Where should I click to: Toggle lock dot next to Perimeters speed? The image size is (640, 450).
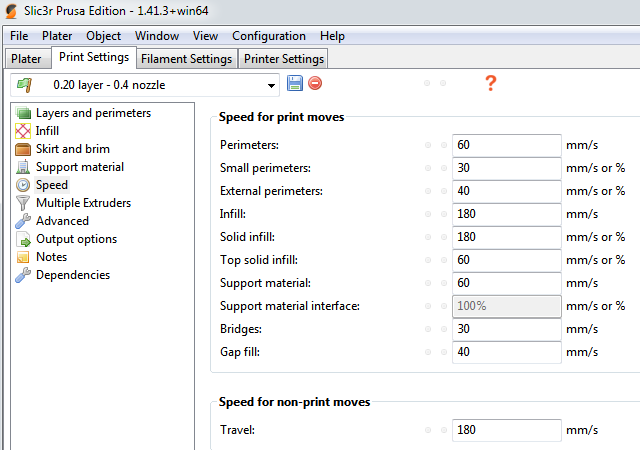(x=428, y=146)
